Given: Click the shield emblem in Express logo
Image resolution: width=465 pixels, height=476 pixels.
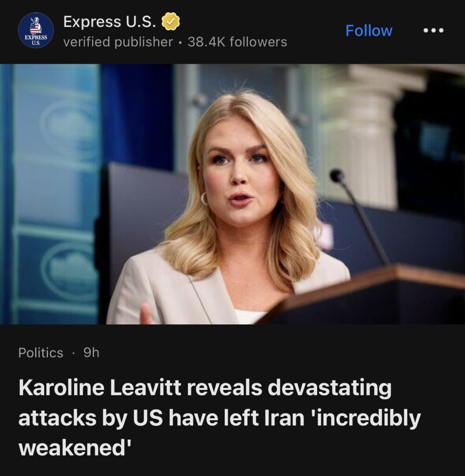Looking at the screenshot, I should tap(35, 28).
